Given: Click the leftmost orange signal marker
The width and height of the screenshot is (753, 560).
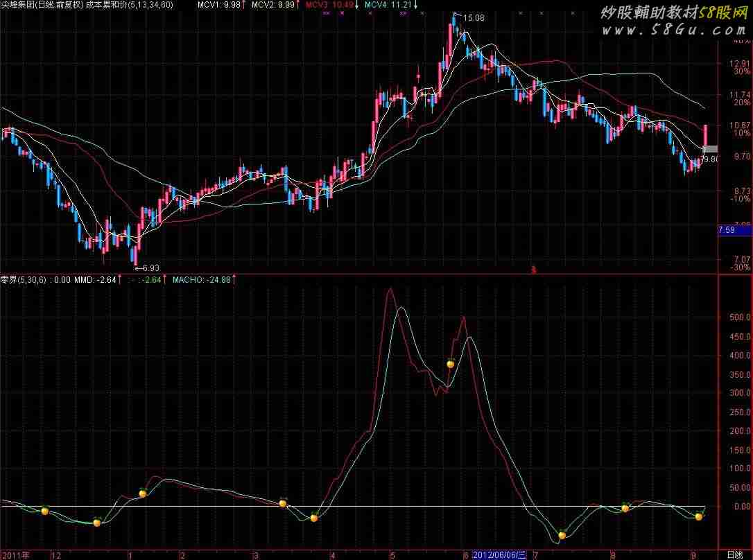Looking at the screenshot, I should coord(45,511).
